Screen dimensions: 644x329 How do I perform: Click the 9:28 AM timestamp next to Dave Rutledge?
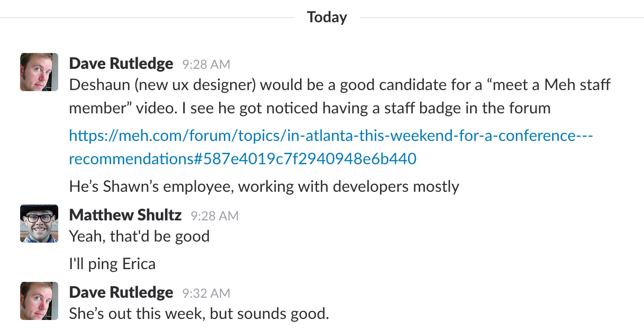point(206,65)
